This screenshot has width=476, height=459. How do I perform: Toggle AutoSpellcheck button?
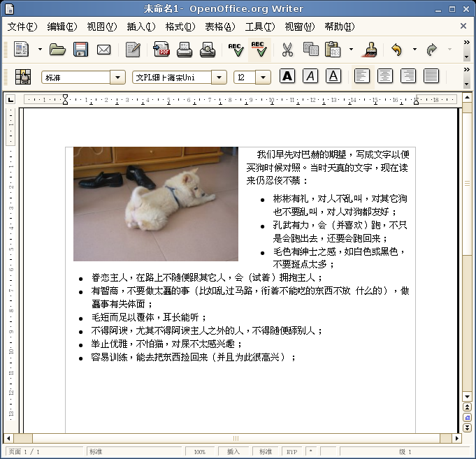259,50
